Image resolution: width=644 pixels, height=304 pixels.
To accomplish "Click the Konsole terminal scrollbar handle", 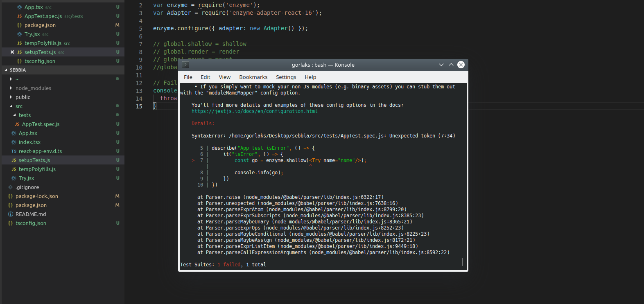I will point(462,261).
